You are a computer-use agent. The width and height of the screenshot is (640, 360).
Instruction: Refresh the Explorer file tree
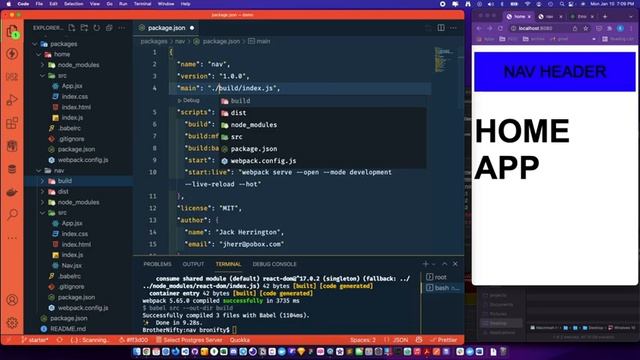click(96, 28)
